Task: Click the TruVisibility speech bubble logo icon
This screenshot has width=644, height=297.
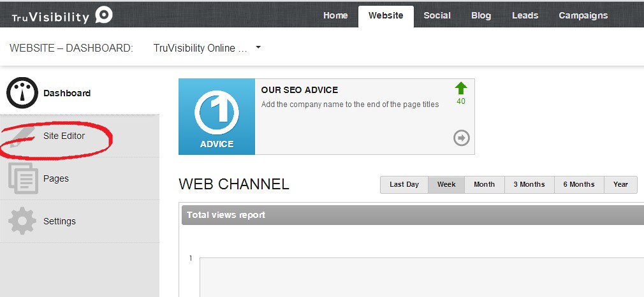Action: coord(104,15)
